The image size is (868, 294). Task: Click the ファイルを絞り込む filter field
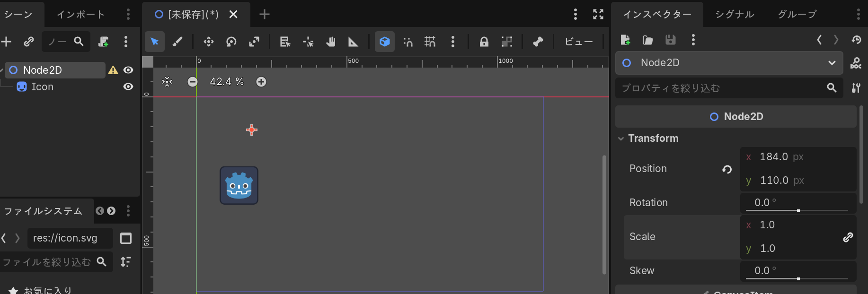pyautogui.click(x=56, y=262)
